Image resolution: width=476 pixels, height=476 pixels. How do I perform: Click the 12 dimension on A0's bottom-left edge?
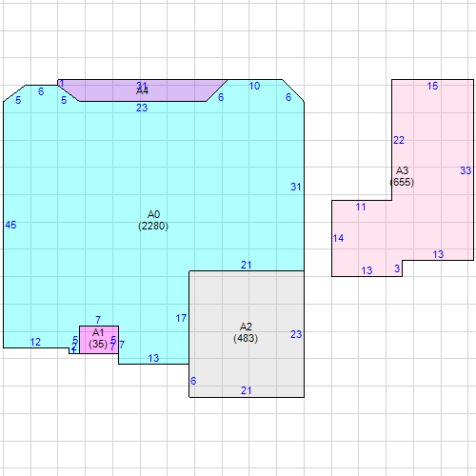coord(35,342)
